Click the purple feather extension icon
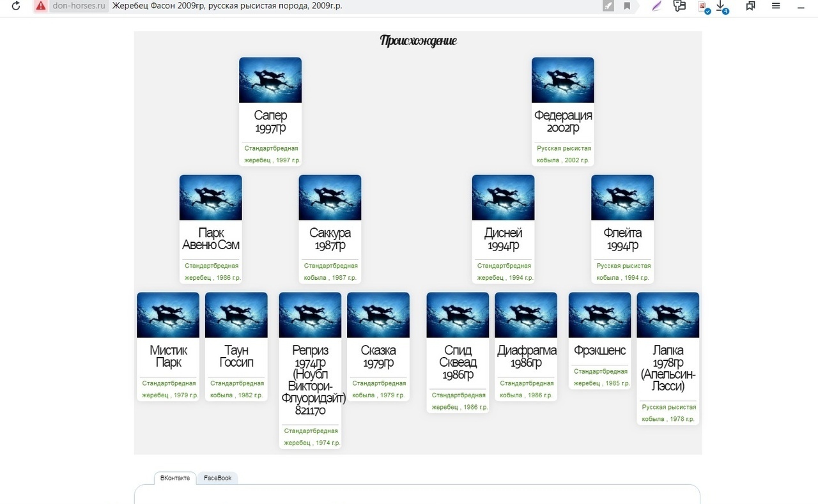The height and width of the screenshot is (504, 818). coord(656,6)
